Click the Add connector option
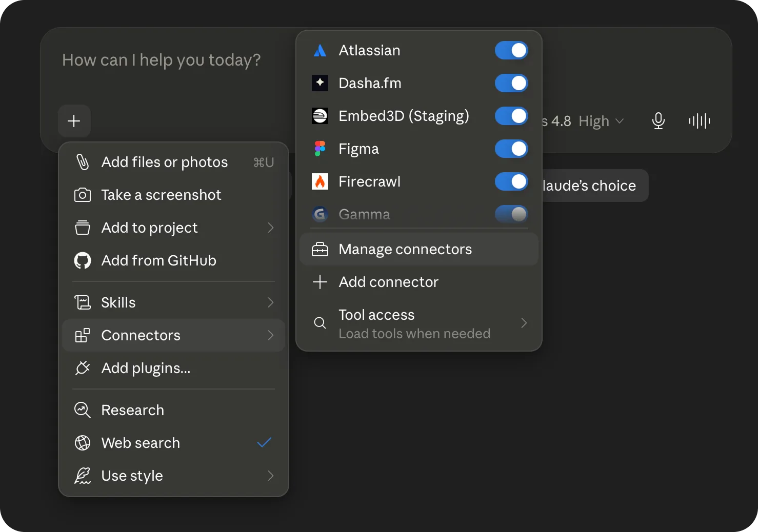Screen dimensions: 758x532 click(419, 282)
